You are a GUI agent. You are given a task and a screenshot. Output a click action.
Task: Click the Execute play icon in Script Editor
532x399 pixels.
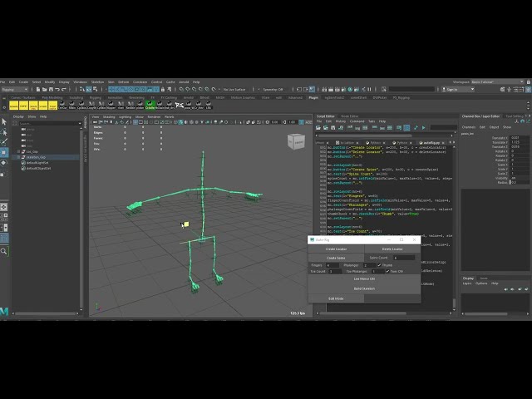coord(423,128)
